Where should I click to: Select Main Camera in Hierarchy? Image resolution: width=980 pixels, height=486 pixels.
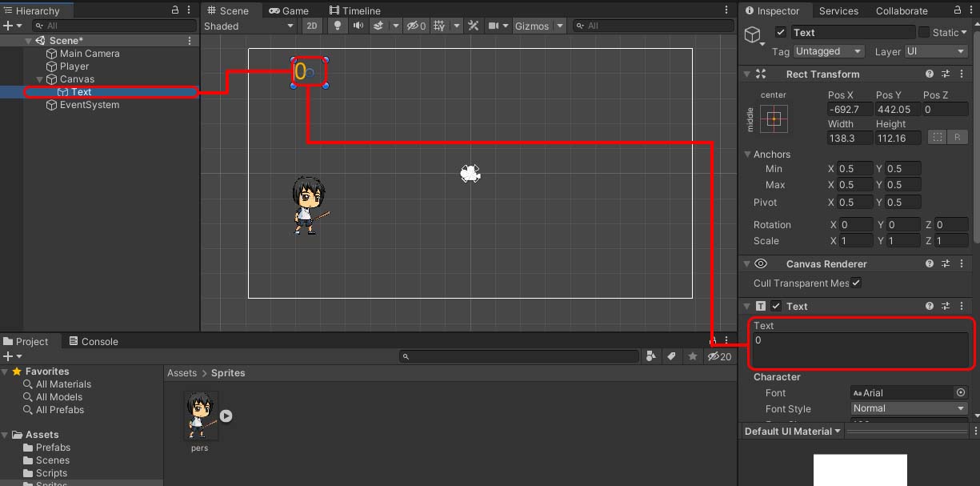point(89,54)
